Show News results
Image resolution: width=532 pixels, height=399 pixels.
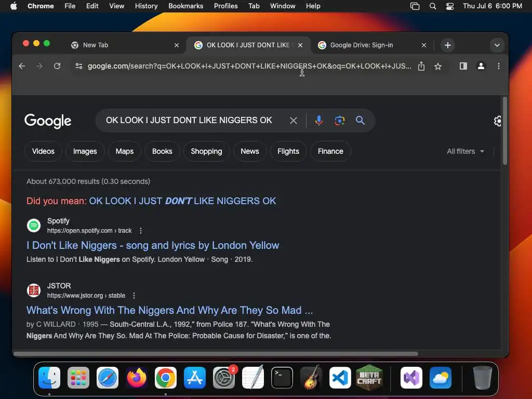250,151
